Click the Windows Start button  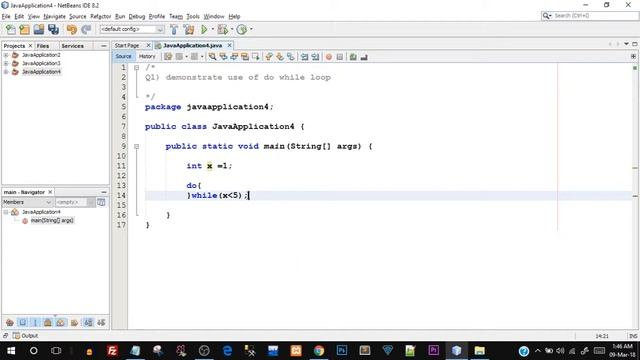coord(11,351)
